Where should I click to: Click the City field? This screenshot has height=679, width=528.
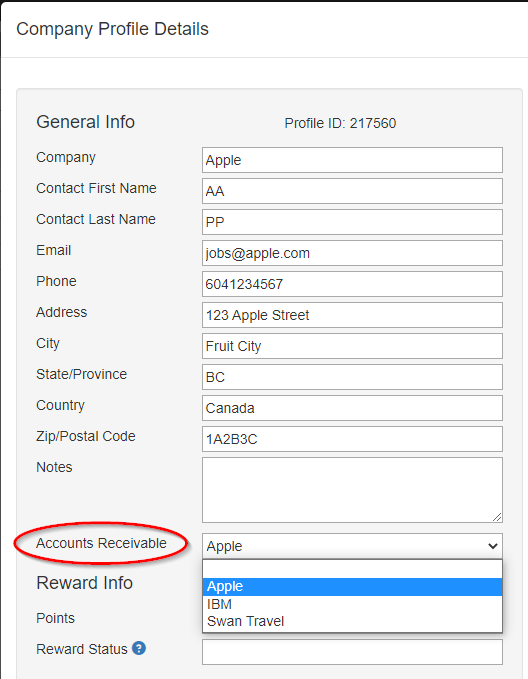352,346
